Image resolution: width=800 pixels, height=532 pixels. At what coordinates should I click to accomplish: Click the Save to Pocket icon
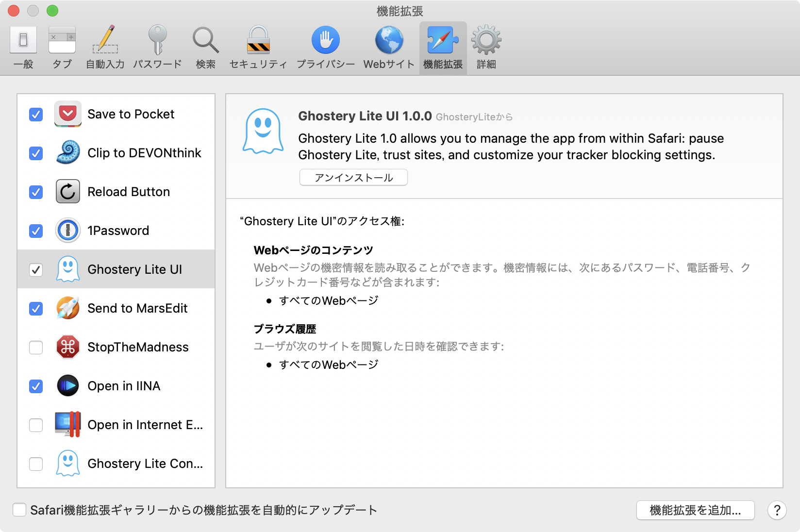(68, 114)
